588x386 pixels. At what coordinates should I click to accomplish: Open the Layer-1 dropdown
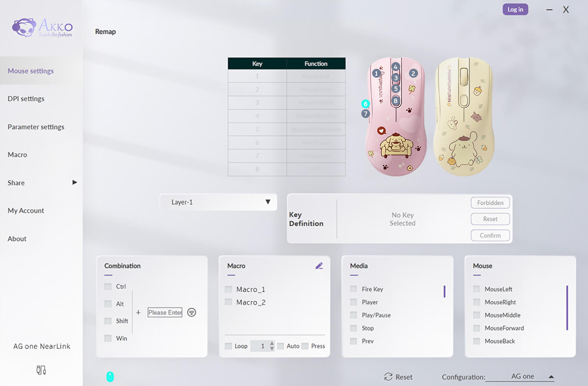tap(218, 202)
